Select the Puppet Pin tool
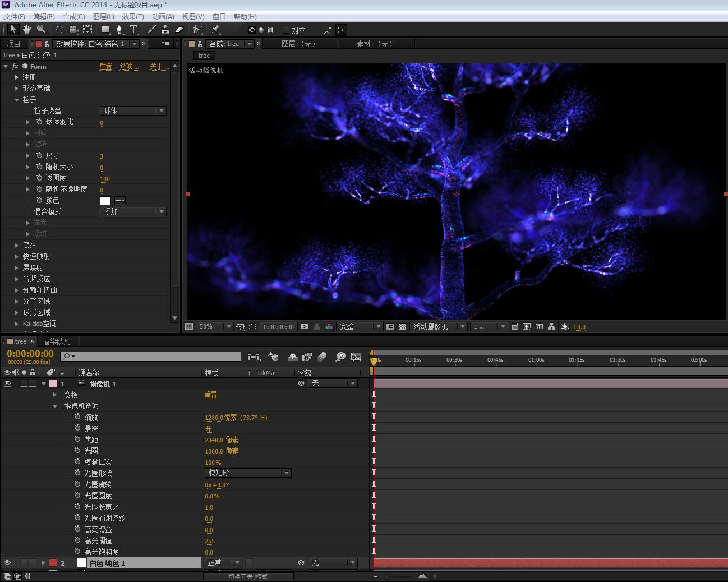The image size is (728, 582). point(216,30)
